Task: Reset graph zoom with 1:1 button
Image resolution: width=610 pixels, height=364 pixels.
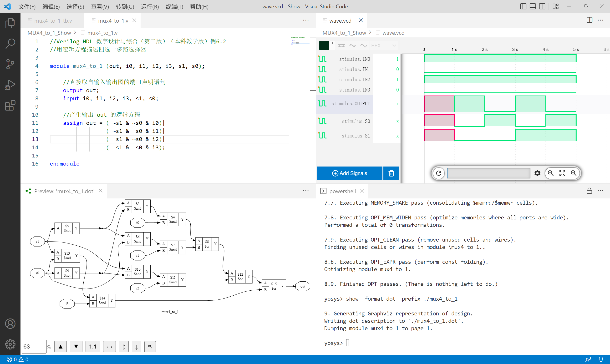Action: click(x=93, y=347)
